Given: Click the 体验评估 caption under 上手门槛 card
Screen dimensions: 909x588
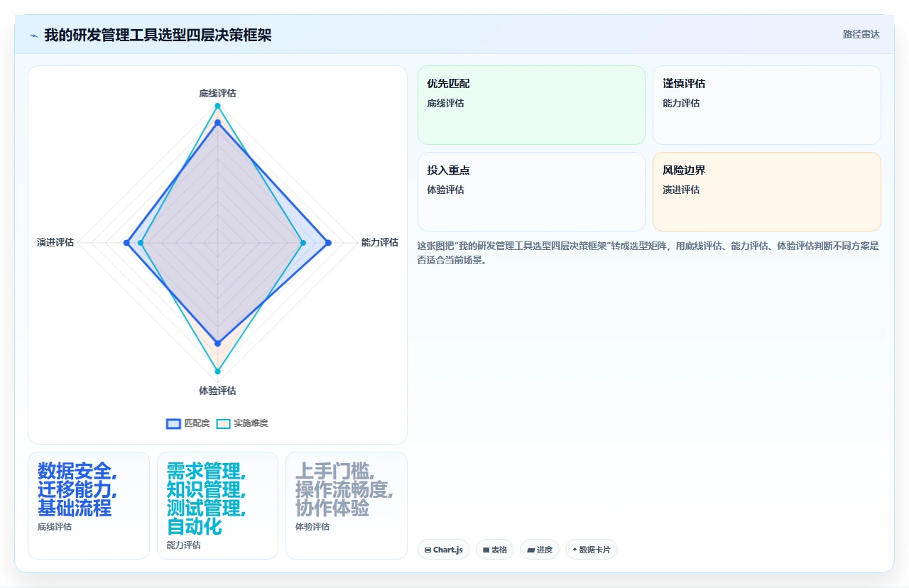Looking at the screenshot, I should pyautogui.click(x=312, y=527).
